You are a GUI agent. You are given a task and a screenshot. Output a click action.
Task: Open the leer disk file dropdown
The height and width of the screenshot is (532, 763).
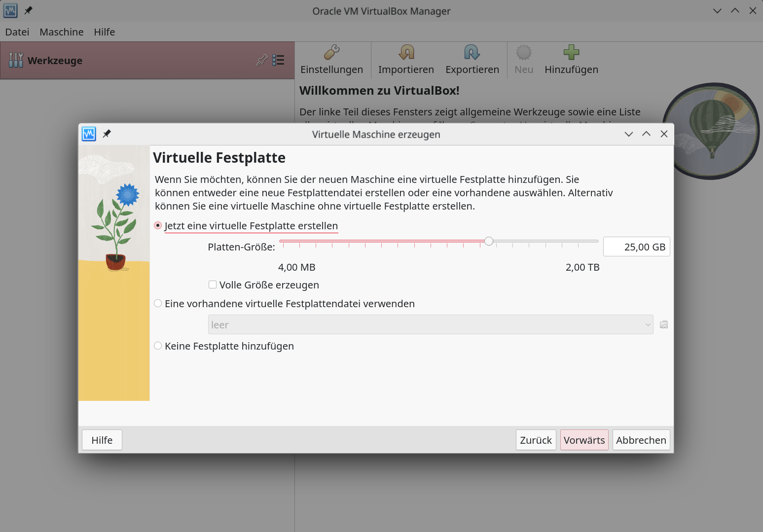(431, 324)
